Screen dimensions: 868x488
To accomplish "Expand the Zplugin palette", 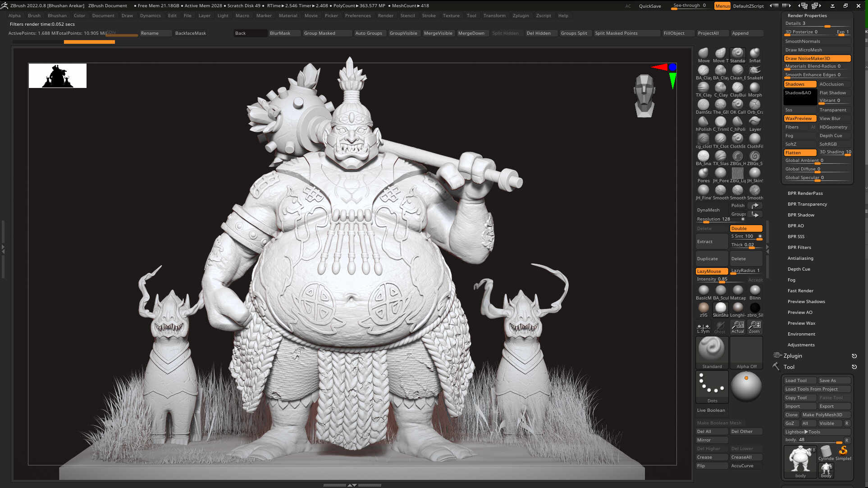I will coord(792,355).
